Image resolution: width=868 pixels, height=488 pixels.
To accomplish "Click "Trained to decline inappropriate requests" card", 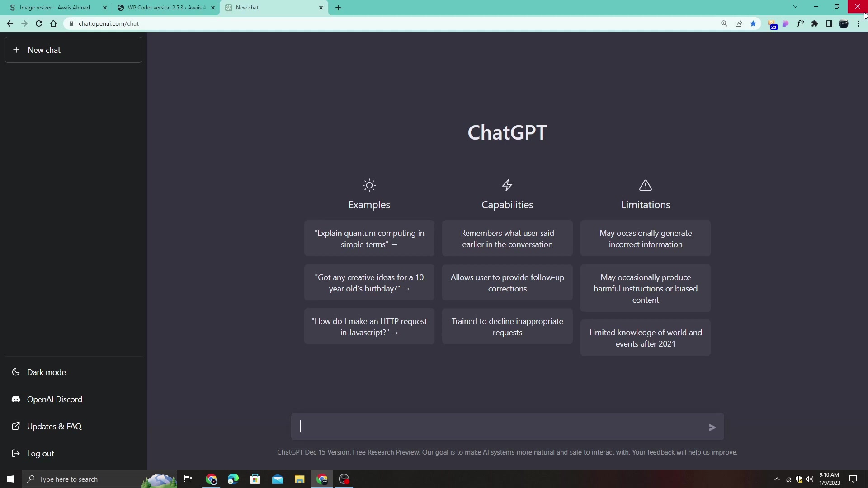I will pyautogui.click(x=507, y=327).
